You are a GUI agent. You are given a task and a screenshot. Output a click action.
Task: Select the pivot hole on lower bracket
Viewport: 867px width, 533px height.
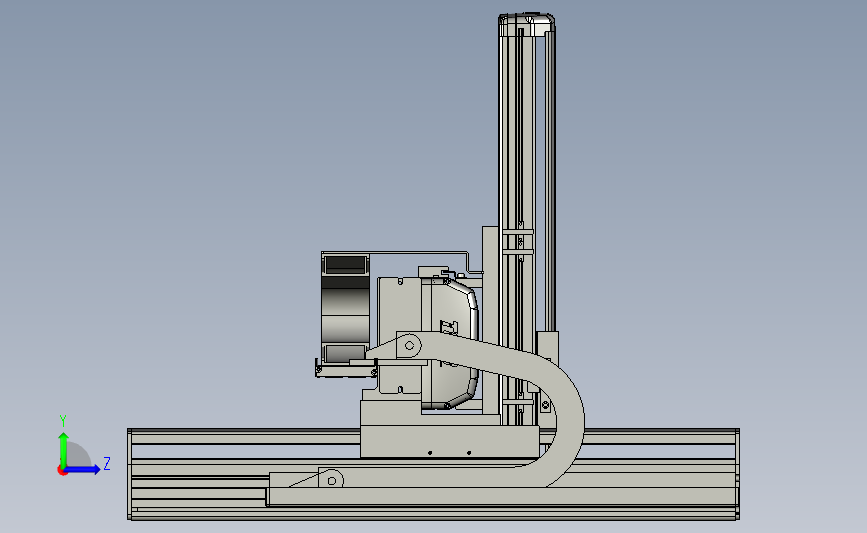(x=332, y=481)
